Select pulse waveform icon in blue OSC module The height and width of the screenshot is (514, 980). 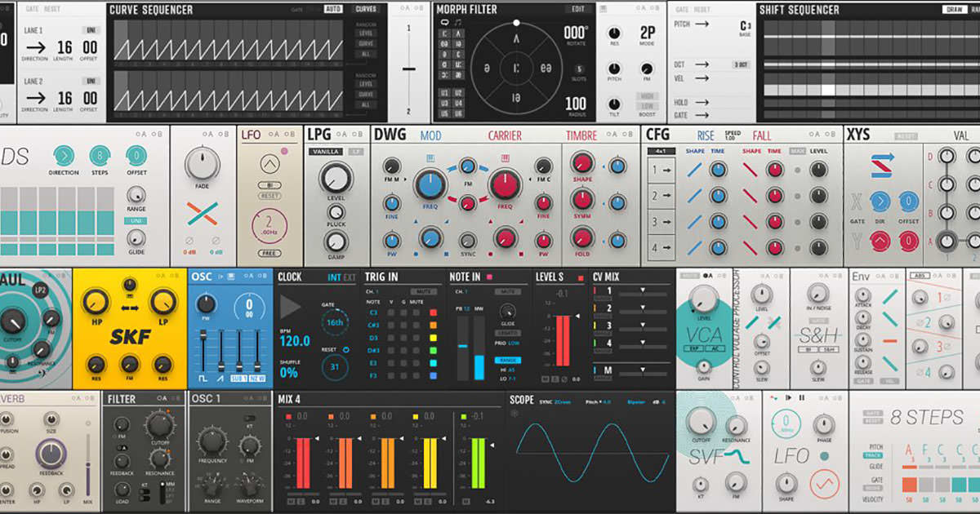[204, 379]
